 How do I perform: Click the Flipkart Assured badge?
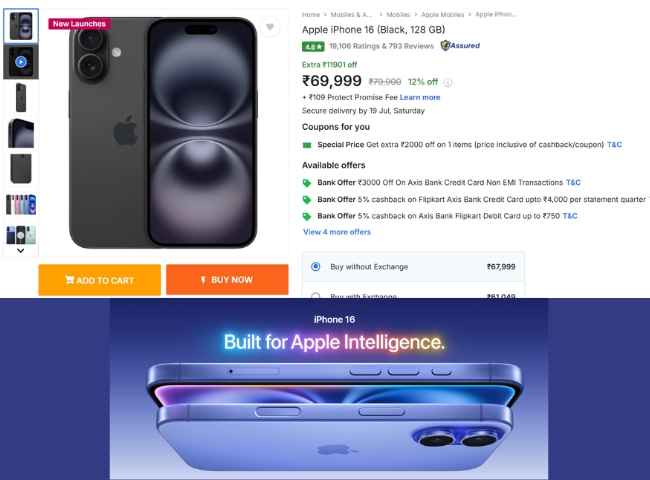click(x=460, y=45)
